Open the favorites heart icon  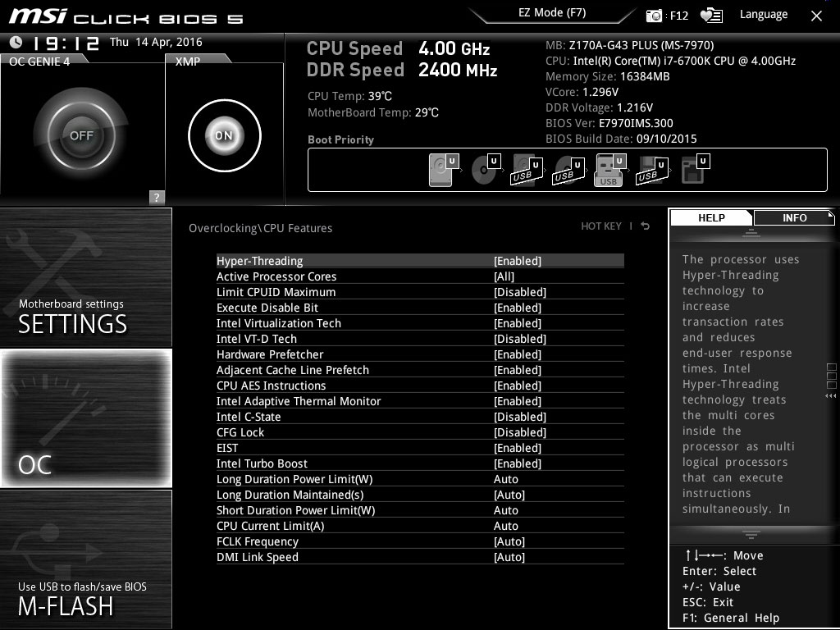point(711,16)
